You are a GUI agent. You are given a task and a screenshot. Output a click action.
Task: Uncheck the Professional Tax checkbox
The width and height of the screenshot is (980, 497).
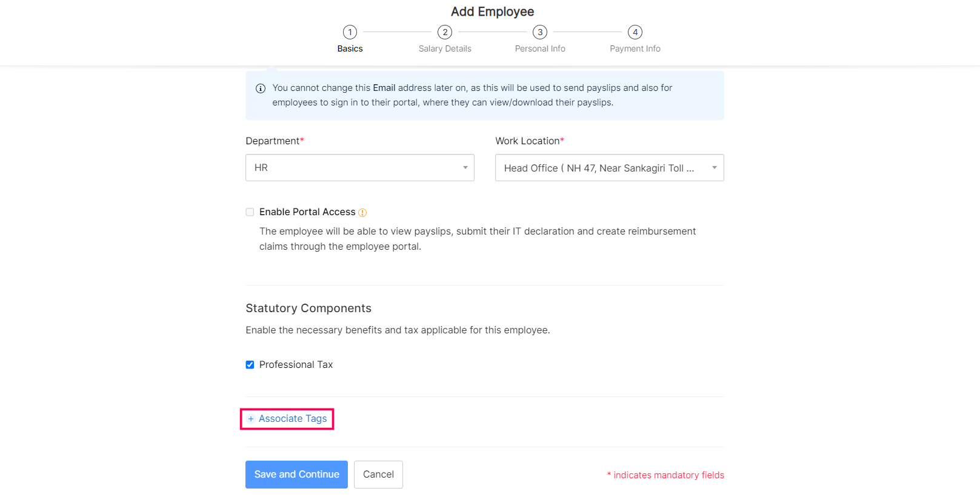click(x=250, y=365)
